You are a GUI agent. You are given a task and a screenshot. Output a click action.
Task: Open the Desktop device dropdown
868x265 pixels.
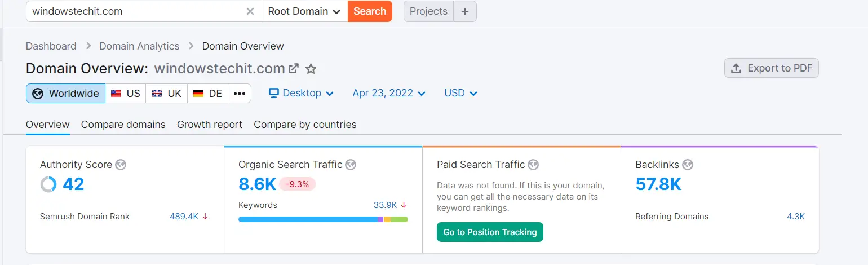pos(302,93)
